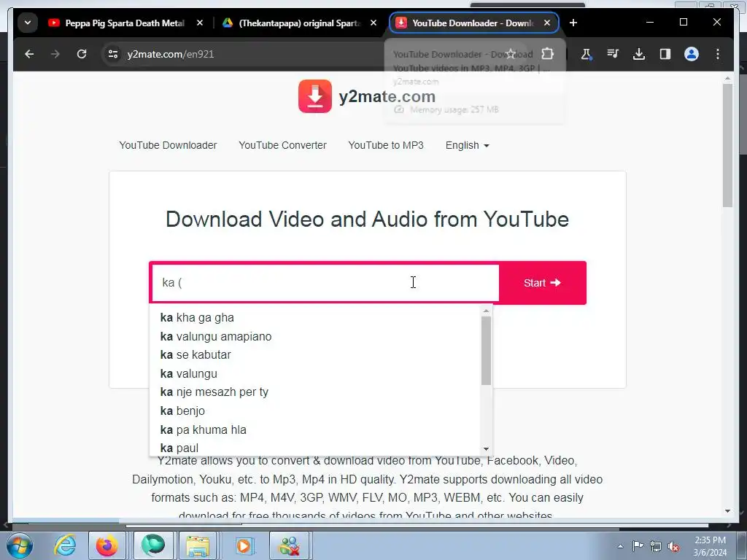Select suggestion 'ka pa khuma hla'
747x560 pixels.
pyautogui.click(x=314, y=429)
